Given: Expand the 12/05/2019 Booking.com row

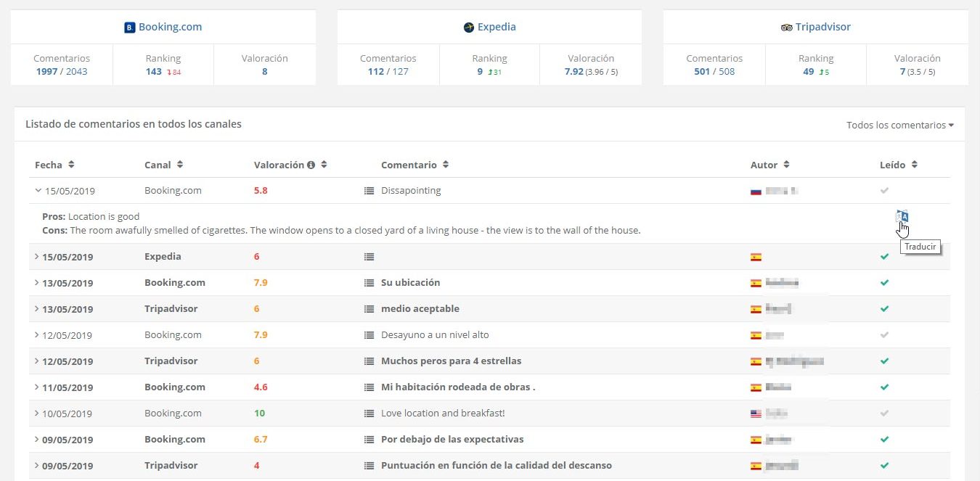Looking at the screenshot, I should click(38, 335).
